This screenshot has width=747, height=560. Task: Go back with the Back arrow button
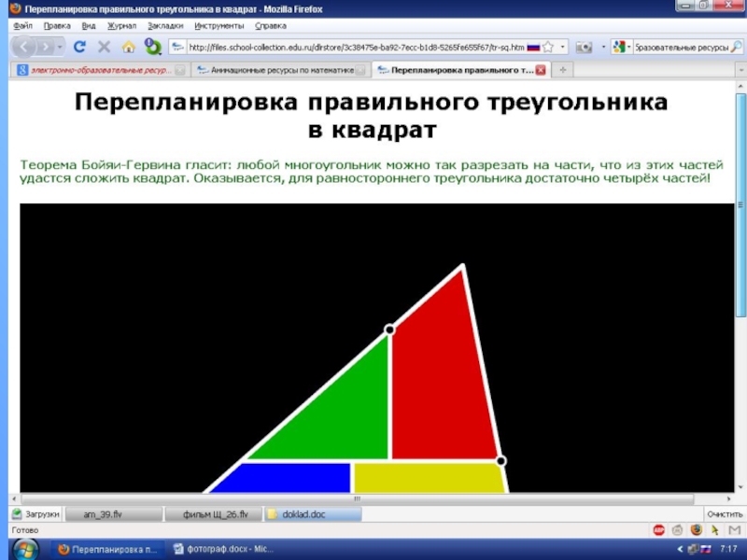click(24, 47)
